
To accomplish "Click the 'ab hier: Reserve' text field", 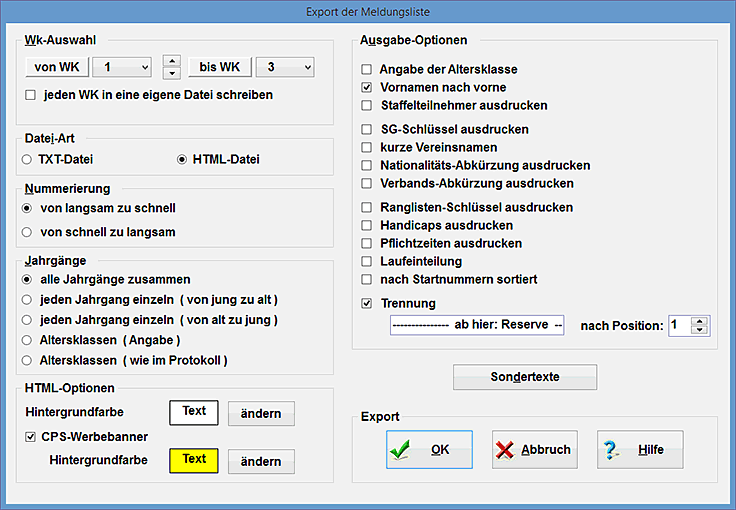I will coord(477,326).
